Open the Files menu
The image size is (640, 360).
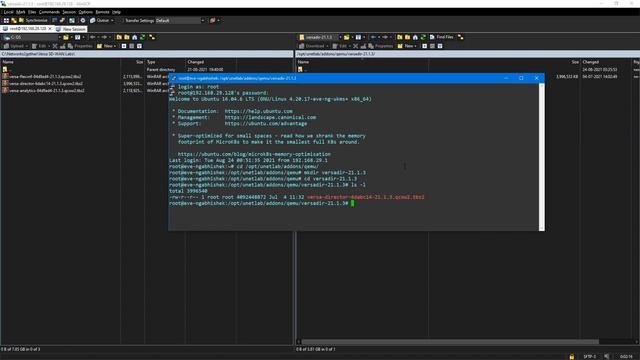(x=32, y=12)
